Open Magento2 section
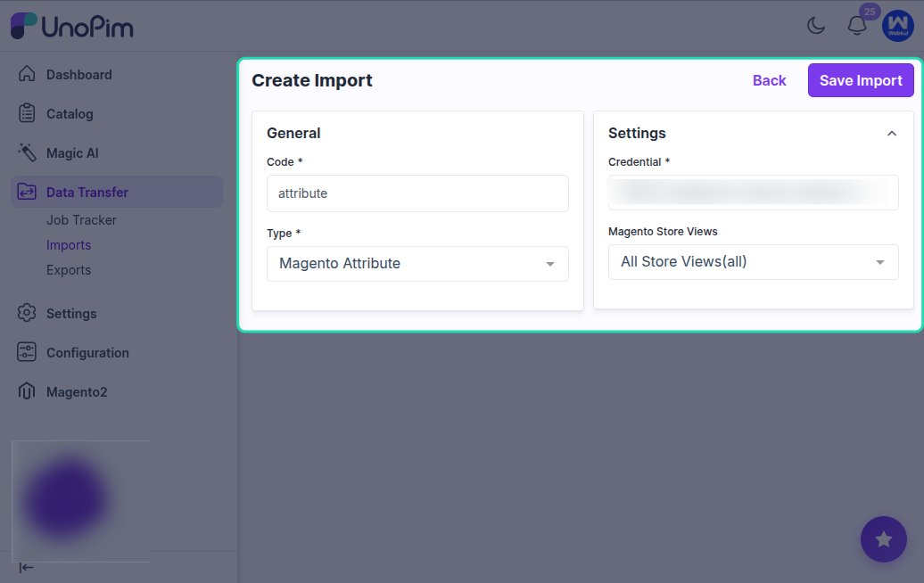 click(77, 392)
